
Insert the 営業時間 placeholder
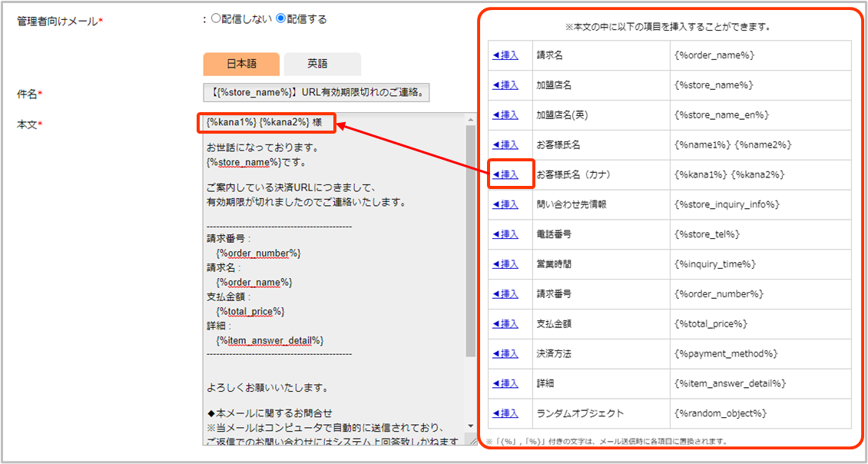pos(505,264)
